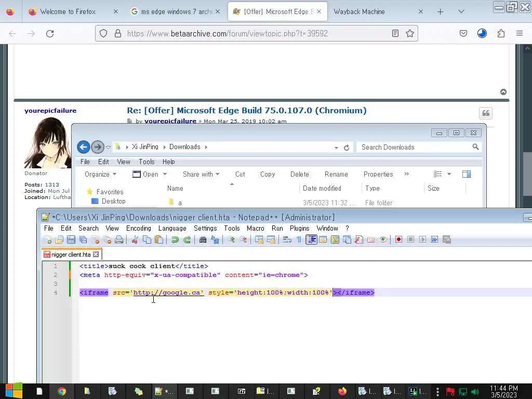The image size is (532, 399).
Task: Close the .hta document tab in Notepad++
Action: point(96,254)
